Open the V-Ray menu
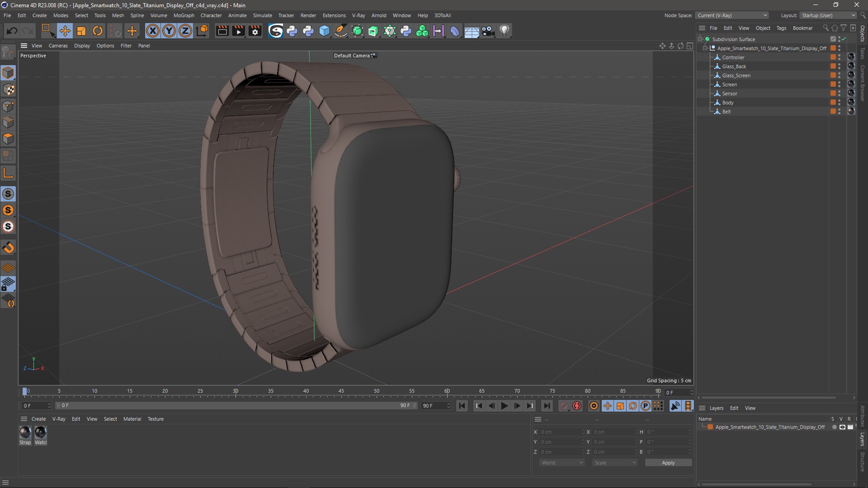Viewport: 868px width, 488px height. [359, 15]
